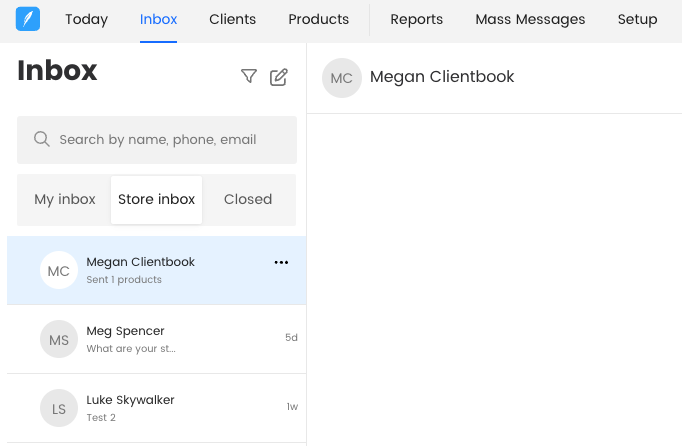The image size is (682, 446).
Task: Click the MS avatar for Meg Spencer
Action: (x=59, y=340)
